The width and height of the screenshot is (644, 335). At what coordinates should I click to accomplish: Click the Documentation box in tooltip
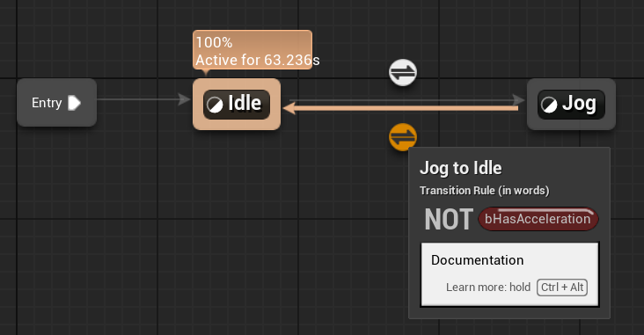click(x=509, y=274)
